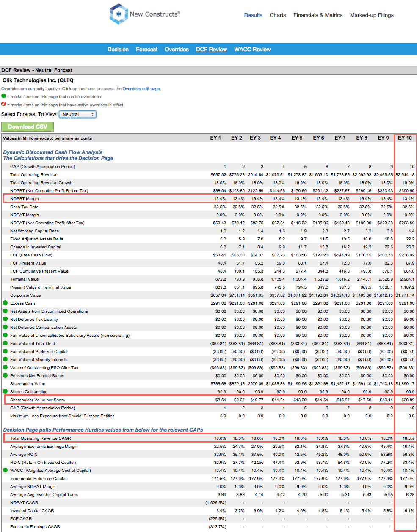Go to the Decision page
The image size is (417, 532).
pos(118,49)
